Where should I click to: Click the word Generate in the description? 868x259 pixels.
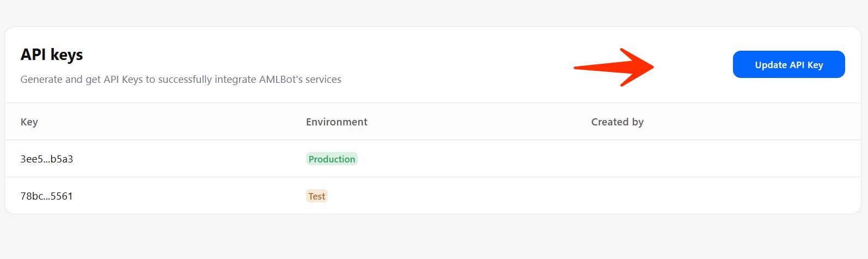pos(41,80)
